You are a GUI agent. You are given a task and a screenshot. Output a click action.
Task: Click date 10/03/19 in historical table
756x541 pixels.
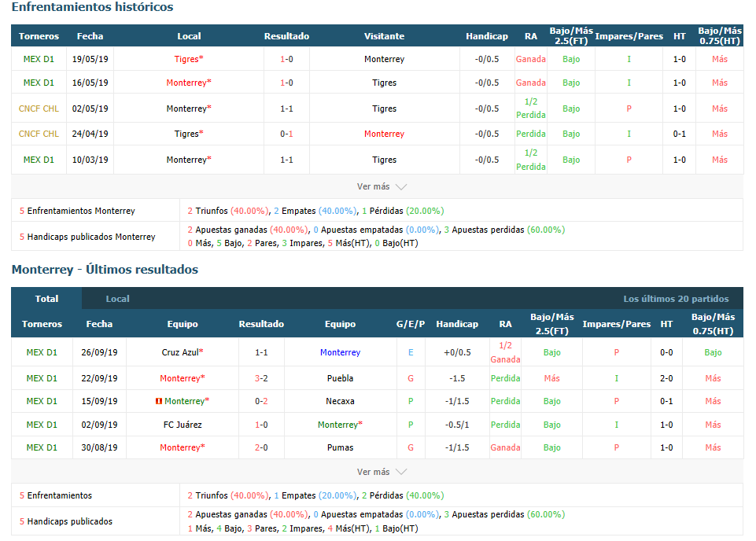tap(90, 160)
